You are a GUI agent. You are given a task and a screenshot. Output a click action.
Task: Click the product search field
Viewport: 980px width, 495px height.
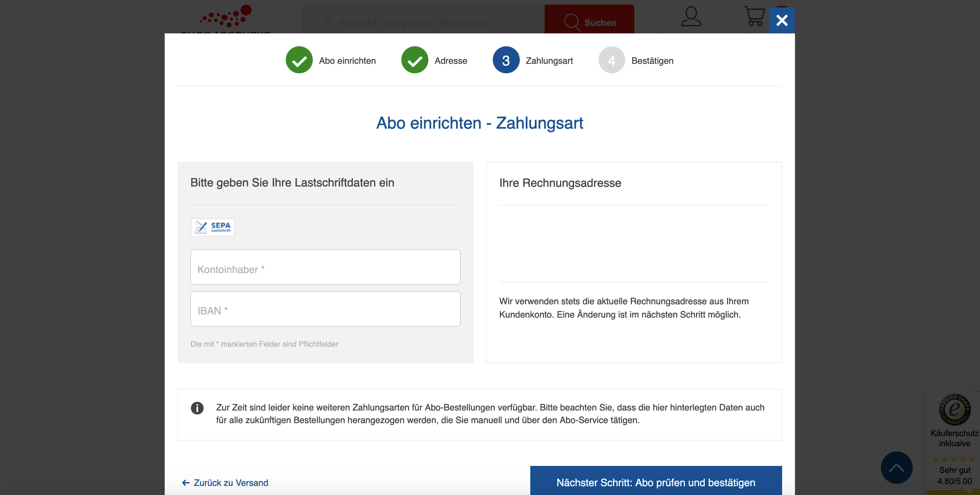(x=422, y=23)
